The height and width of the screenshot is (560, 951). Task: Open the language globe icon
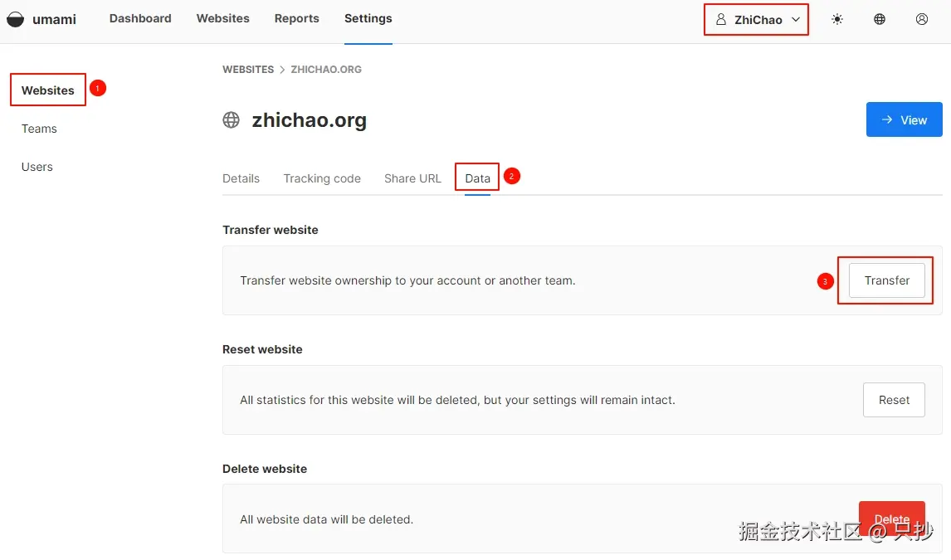click(880, 19)
